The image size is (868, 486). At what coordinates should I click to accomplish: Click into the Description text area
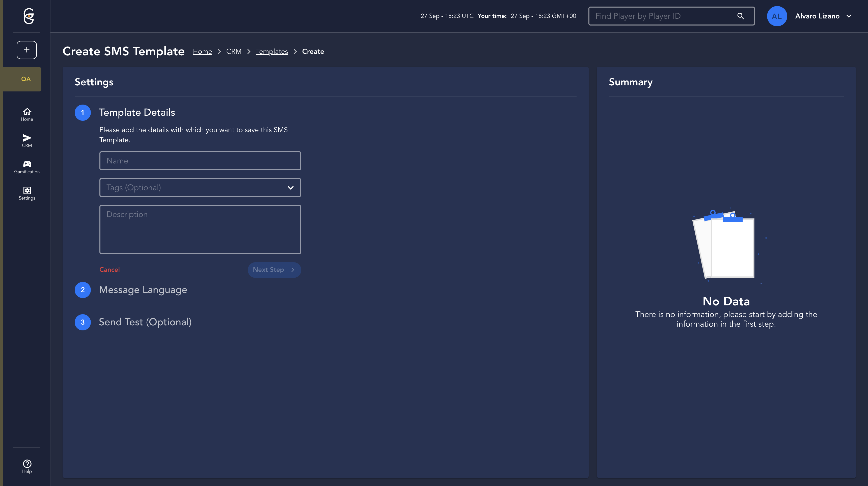pos(200,229)
